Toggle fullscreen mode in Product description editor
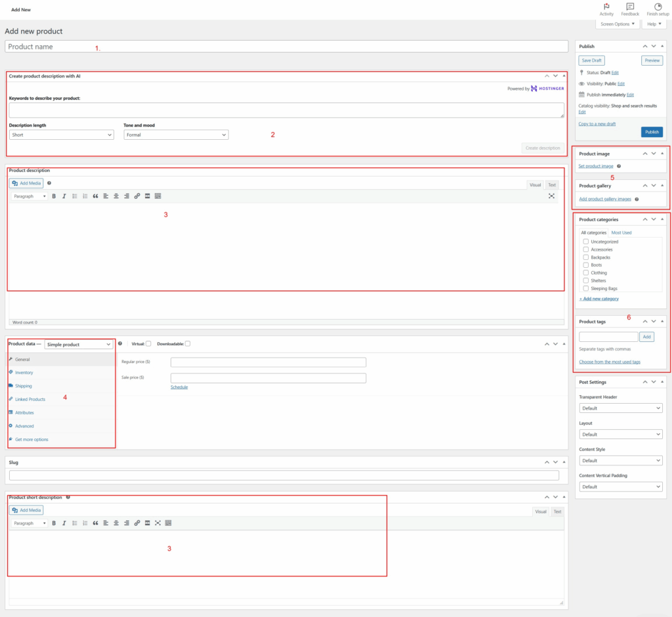This screenshot has width=672, height=617. click(x=551, y=196)
